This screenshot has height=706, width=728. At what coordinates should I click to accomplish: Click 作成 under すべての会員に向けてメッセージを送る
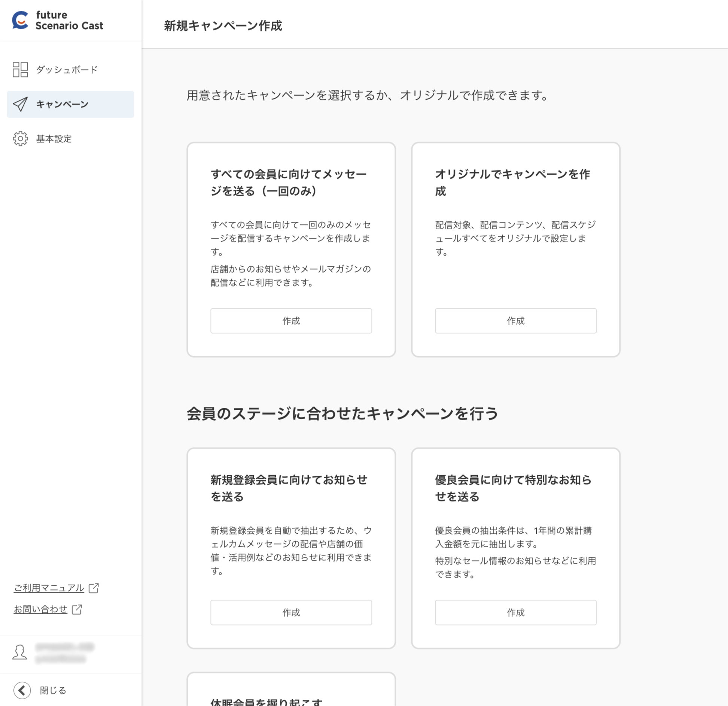pyautogui.click(x=291, y=320)
